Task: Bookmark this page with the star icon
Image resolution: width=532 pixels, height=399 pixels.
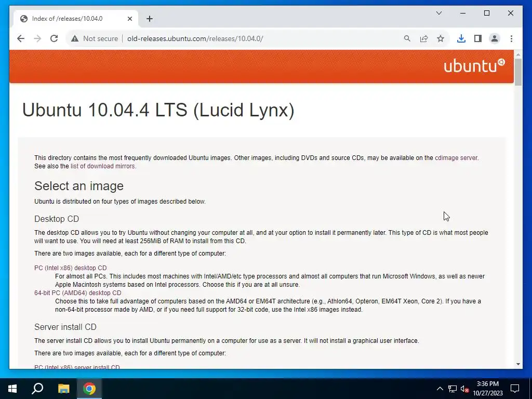Action: (441, 38)
